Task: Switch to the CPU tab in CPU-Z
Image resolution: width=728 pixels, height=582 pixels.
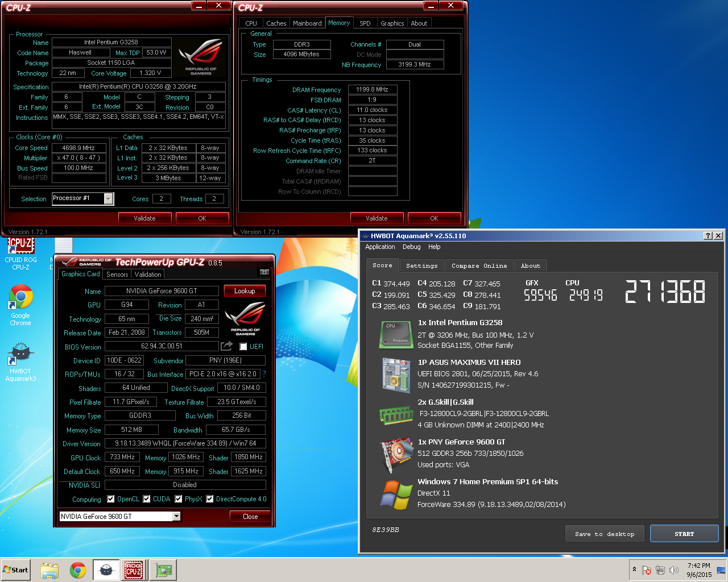Action: click(251, 23)
